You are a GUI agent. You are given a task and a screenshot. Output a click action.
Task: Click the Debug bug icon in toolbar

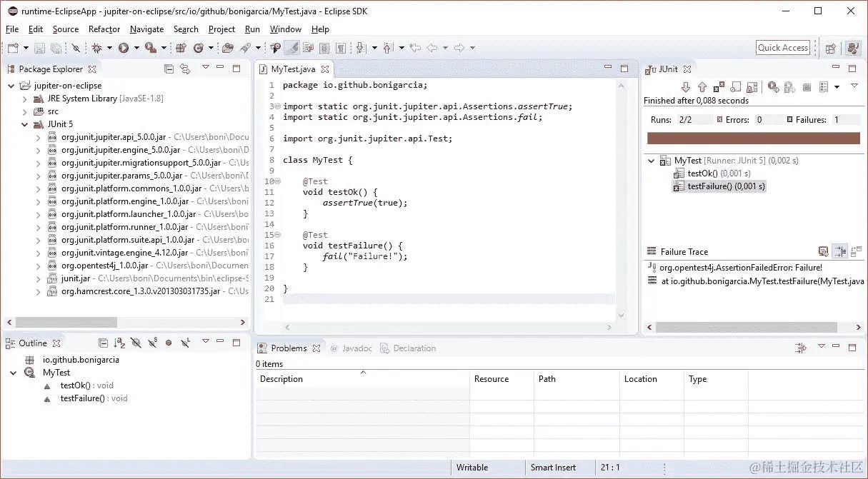[96, 48]
